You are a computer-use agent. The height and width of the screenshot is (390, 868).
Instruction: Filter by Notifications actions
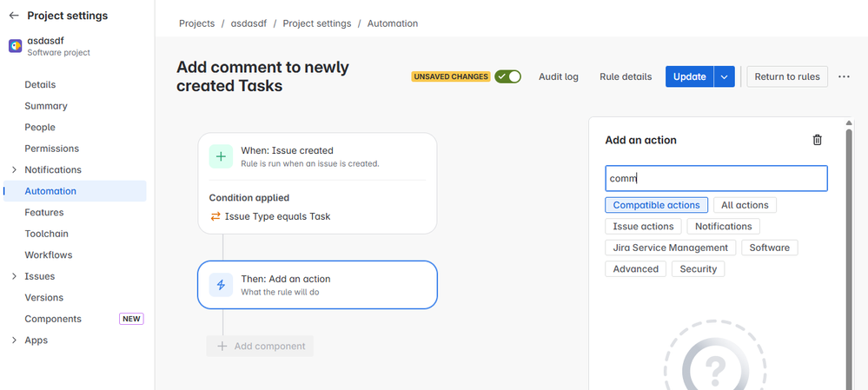point(724,226)
